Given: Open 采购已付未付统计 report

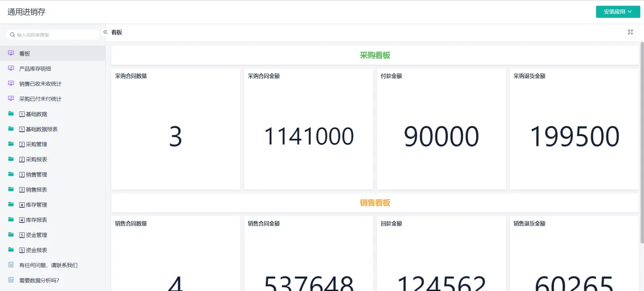Looking at the screenshot, I should [53, 99].
